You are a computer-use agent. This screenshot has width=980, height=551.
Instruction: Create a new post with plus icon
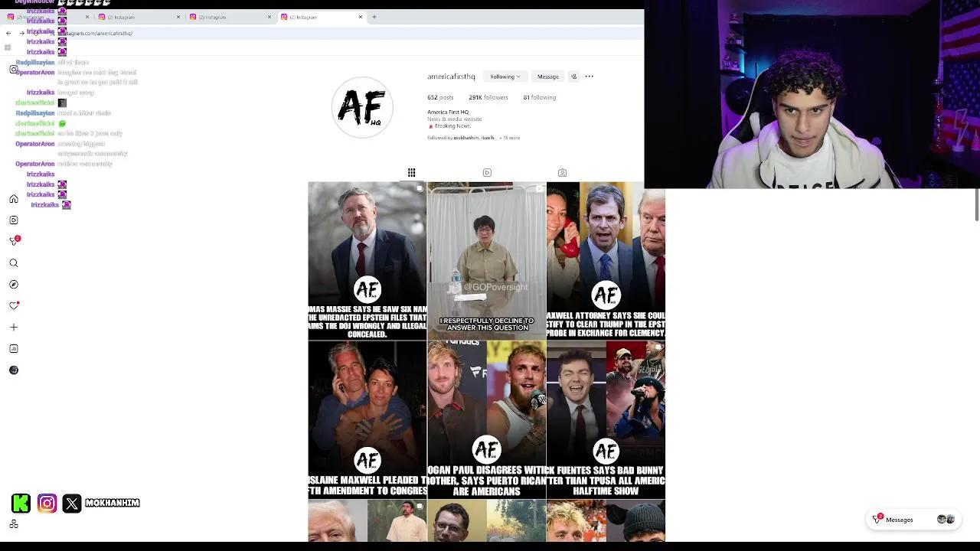point(14,328)
